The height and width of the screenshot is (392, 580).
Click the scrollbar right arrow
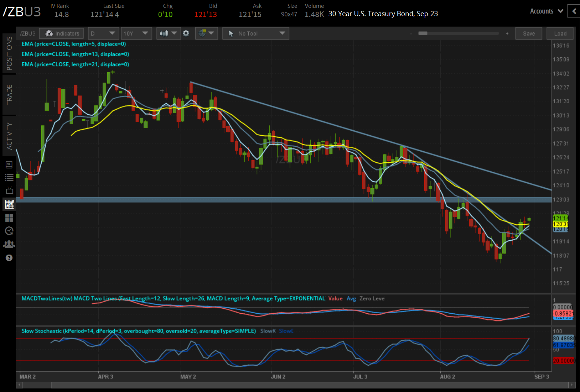(x=572, y=385)
